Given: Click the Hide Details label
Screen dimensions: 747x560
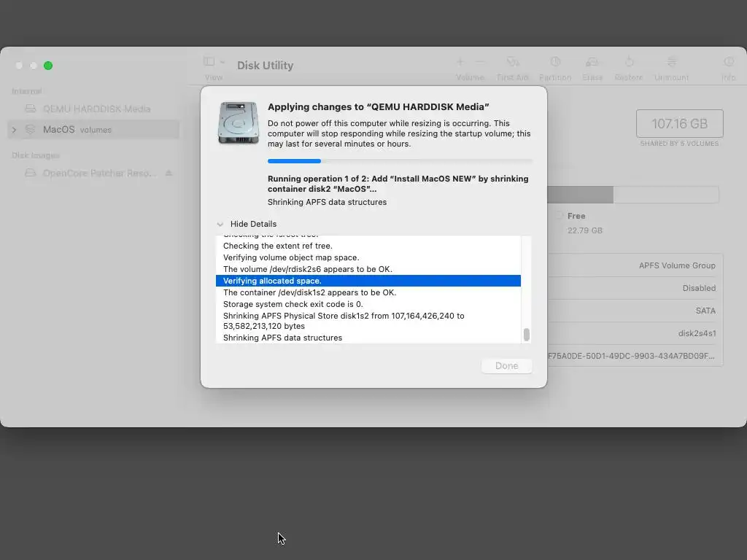Looking at the screenshot, I should tap(253, 224).
